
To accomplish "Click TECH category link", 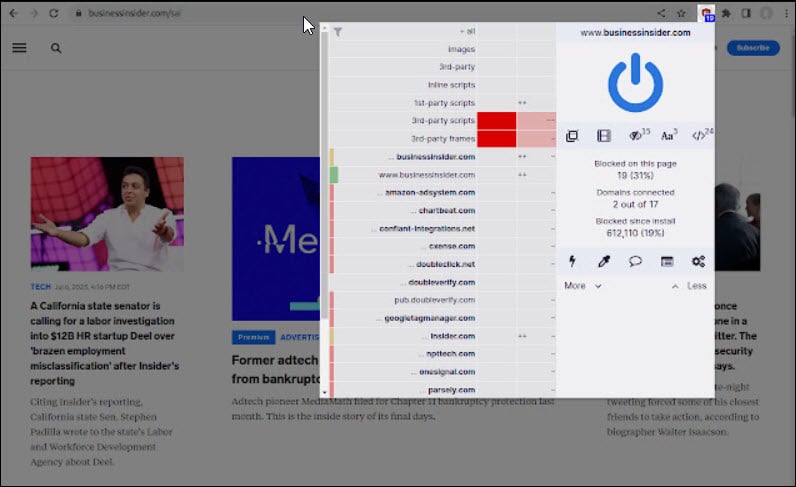I will [x=41, y=287].
